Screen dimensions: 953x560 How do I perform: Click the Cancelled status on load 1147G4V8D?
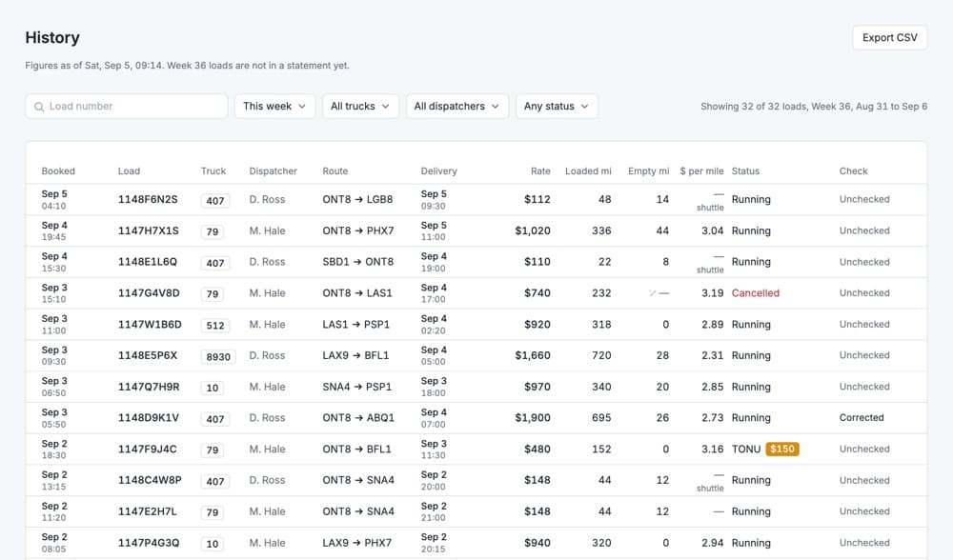tap(756, 292)
